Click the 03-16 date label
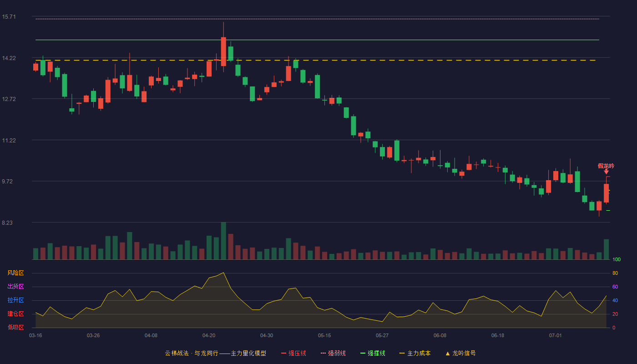Image resolution: width=637 pixels, height=364 pixels. coord(35,335)
